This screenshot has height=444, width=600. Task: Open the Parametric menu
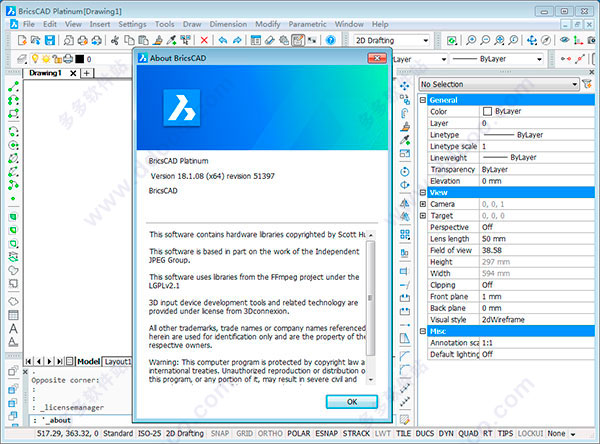[x=307, y=24]
